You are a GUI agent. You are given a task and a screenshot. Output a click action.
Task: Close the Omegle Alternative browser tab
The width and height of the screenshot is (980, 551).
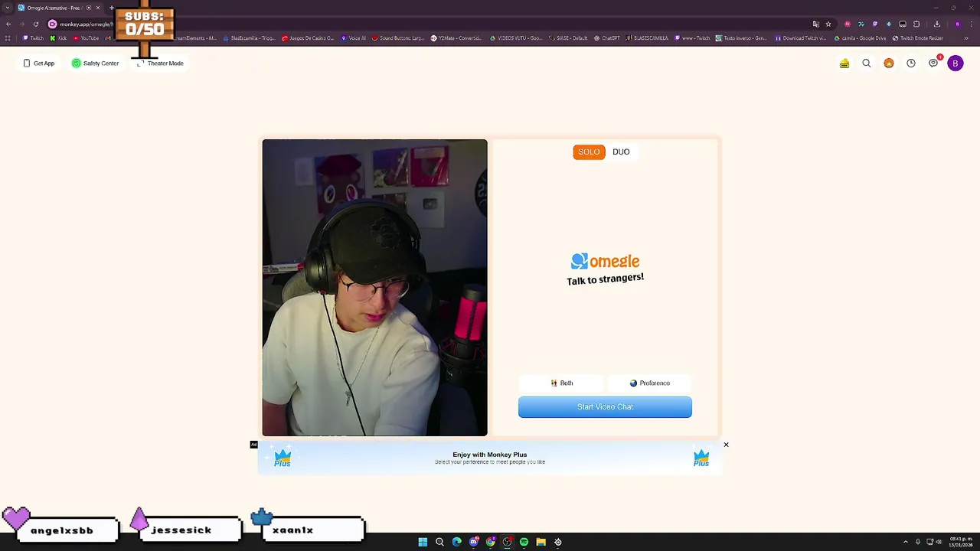coord(98,8)
